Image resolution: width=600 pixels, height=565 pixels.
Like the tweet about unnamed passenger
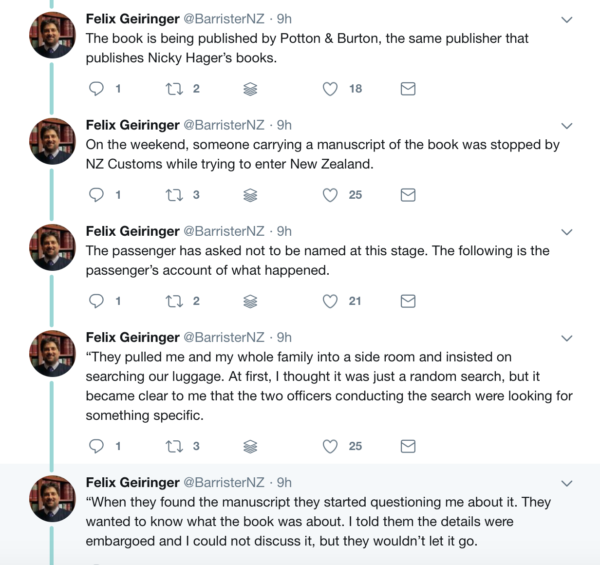pos(330,301)
